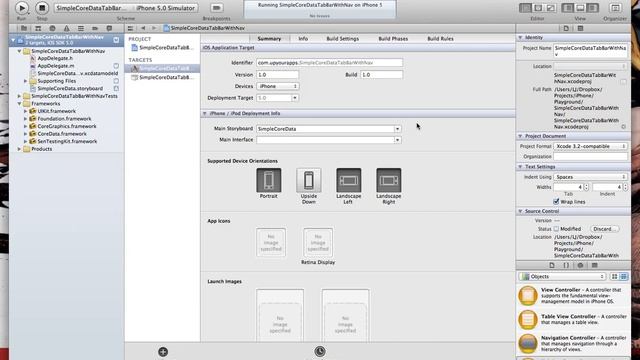Open the Build Phases tab
Viewport: 640px width, 360px height.
(x=393, y=39)
